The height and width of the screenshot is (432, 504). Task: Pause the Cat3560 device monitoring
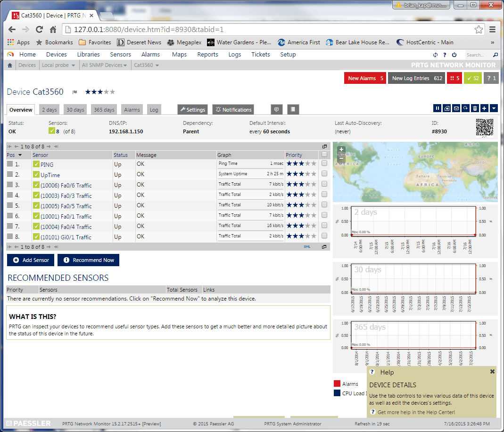click(437, 108)
